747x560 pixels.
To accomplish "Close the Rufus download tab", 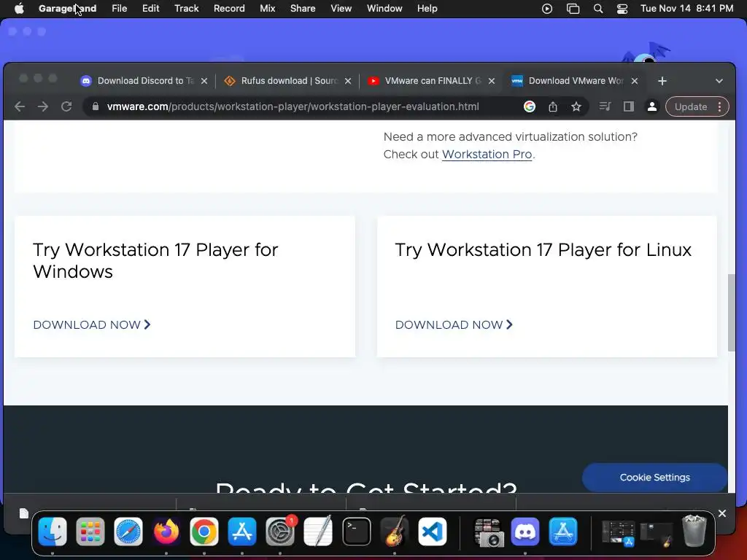I will [x=348, y=81].
